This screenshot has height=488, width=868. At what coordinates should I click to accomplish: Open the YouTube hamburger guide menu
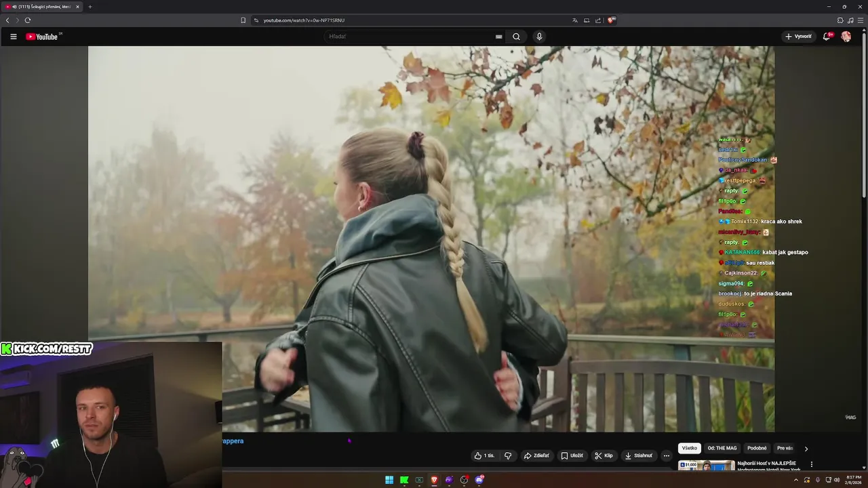[x=13, y=37]
